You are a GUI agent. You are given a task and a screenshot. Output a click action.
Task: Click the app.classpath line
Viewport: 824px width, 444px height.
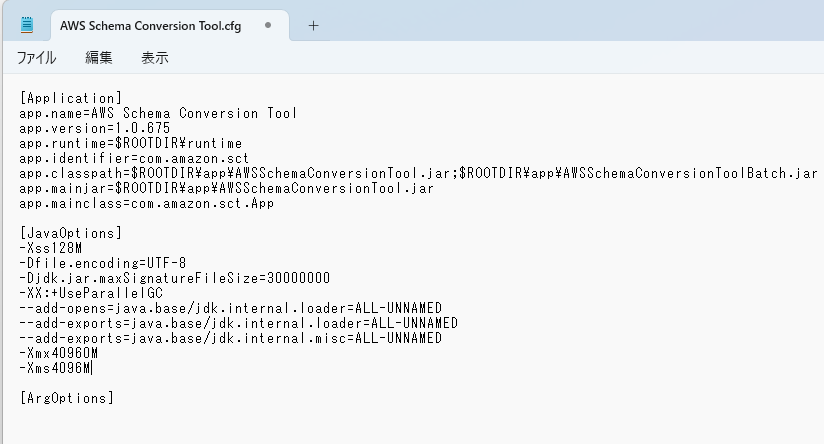pyautogui.click(x=418, y=173)
